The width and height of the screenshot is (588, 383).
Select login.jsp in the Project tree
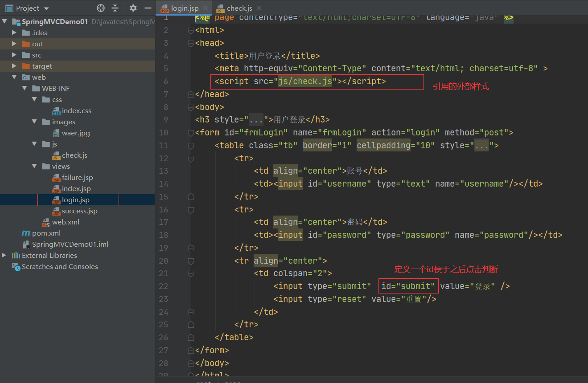pyautogui.click(x=76, y=200)
